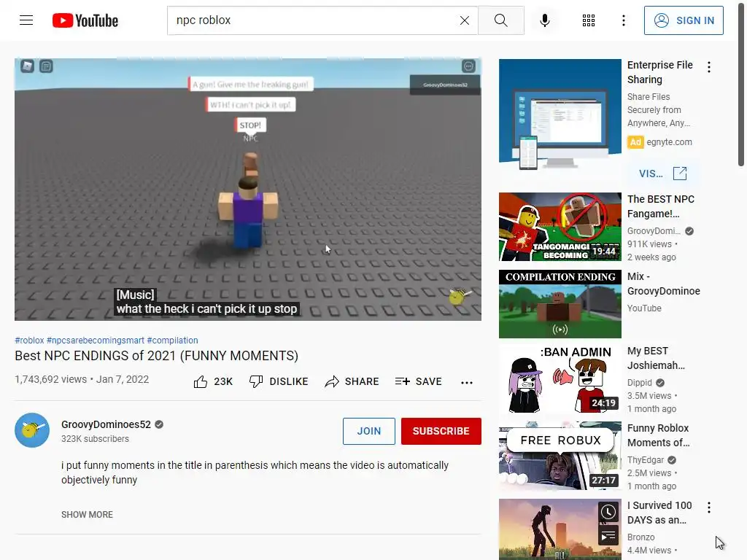Open The BEST NPC Fangame video thumbnail
This screenshot has height=560, width=747.
pyautogui.click(x=560, y=227)
